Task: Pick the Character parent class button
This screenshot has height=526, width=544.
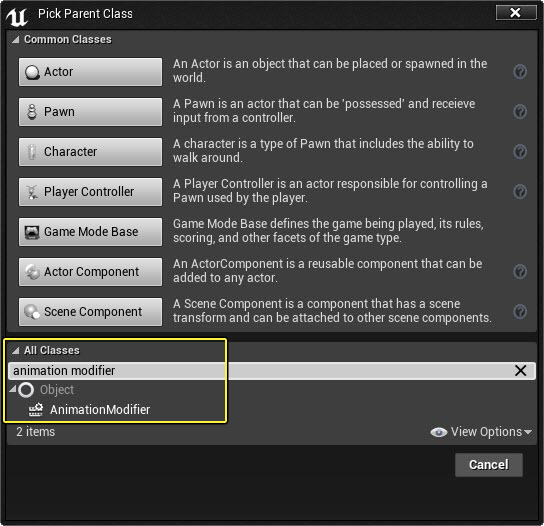Action: tap(90, 152)
